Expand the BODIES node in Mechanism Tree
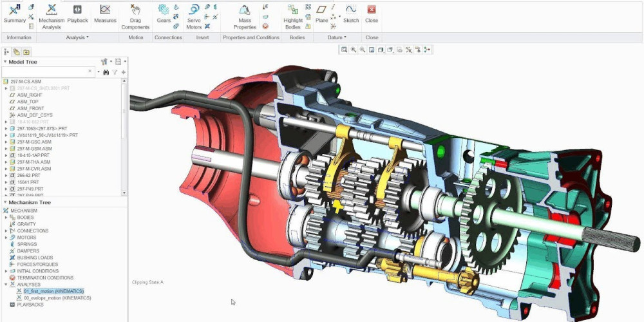 tap(6, 217)
